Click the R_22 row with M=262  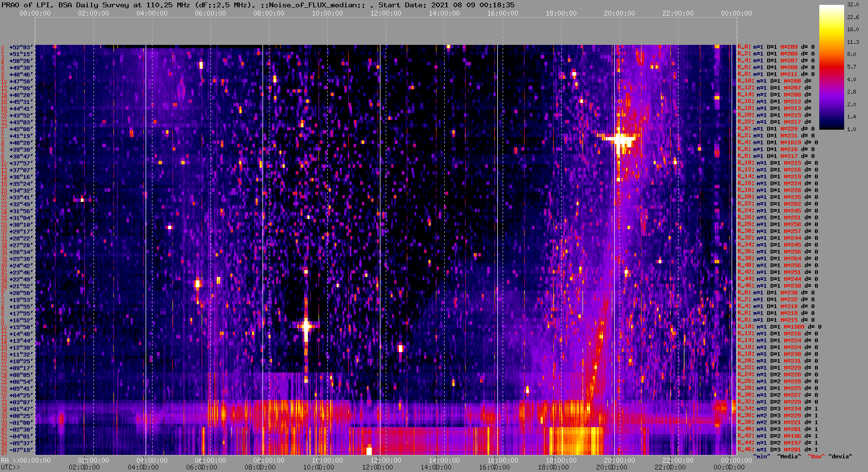(777, 204)
